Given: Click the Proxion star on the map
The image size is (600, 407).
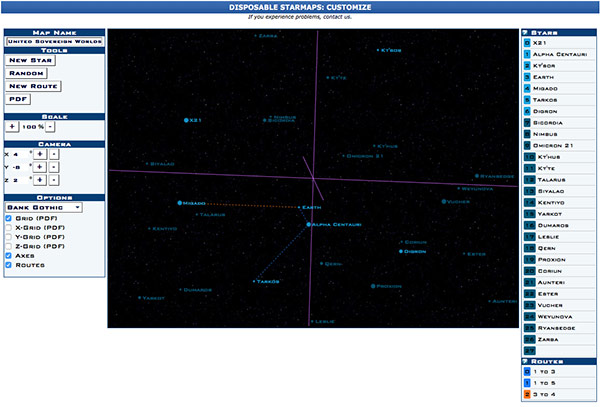Looking at the screenshot, I should tap(373, 286).
